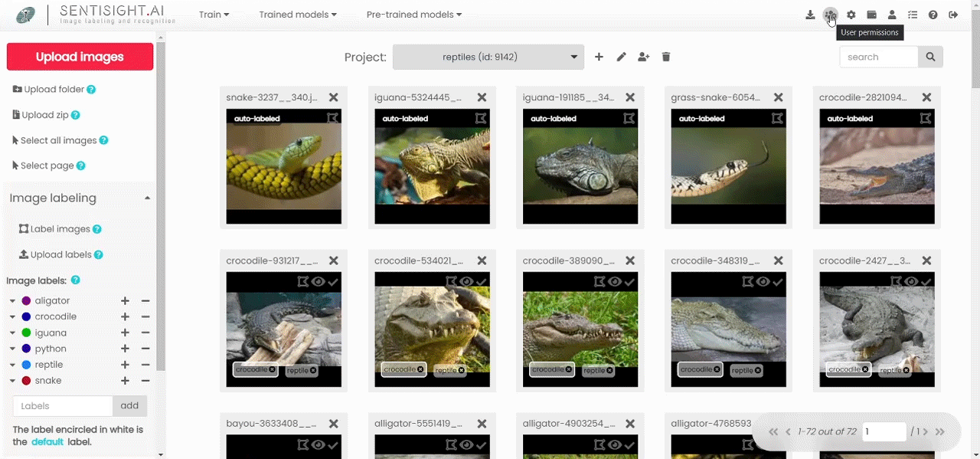Screen dimensions: 980x459
Task: Remove the snake label with minus icon
Action: click(x=145, y=381)
